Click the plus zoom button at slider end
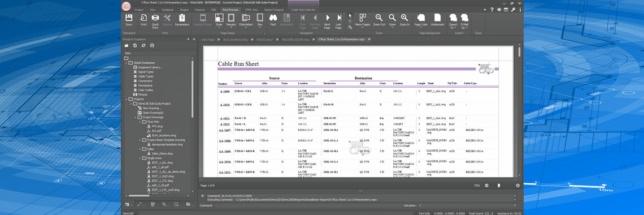644x215 pixels. (x=517, y=186)
